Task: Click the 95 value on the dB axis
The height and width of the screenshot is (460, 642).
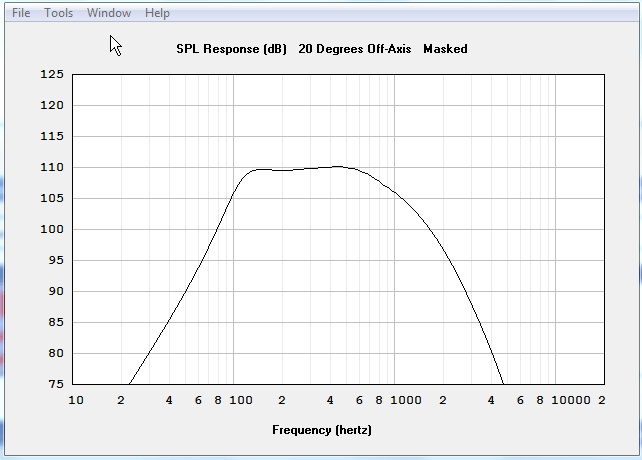Action: pyautogui.click(x=56, y=260)
